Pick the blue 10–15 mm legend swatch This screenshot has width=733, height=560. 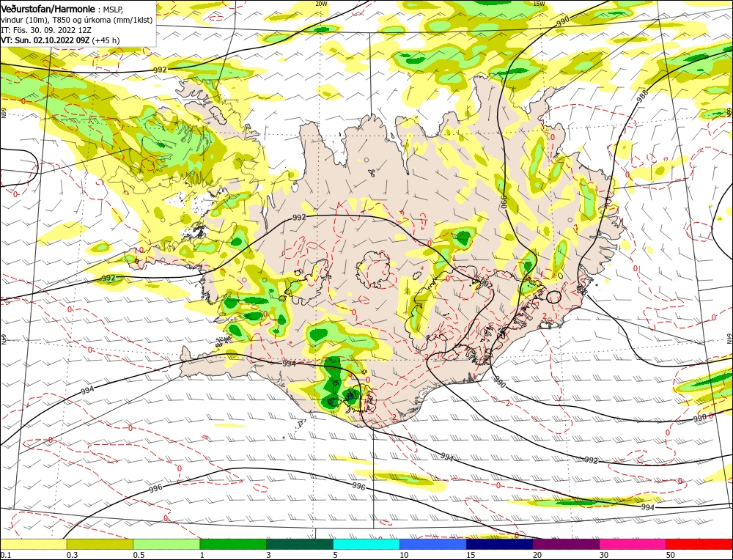point(433,544)
